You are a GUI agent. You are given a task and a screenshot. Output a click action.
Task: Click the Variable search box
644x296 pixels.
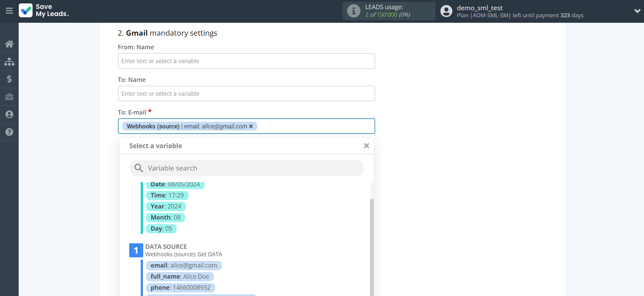click(x=247, y=168)
